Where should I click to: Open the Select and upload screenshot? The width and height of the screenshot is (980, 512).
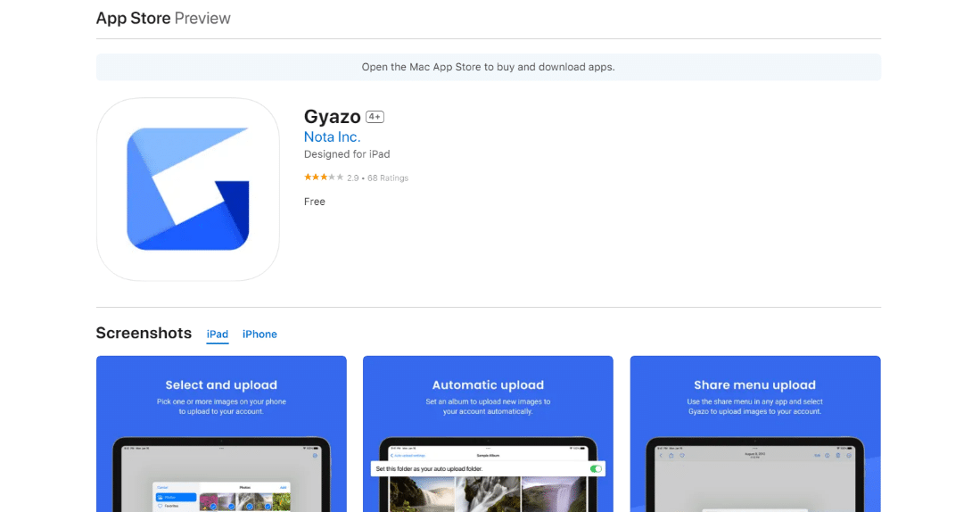[221, 434]
